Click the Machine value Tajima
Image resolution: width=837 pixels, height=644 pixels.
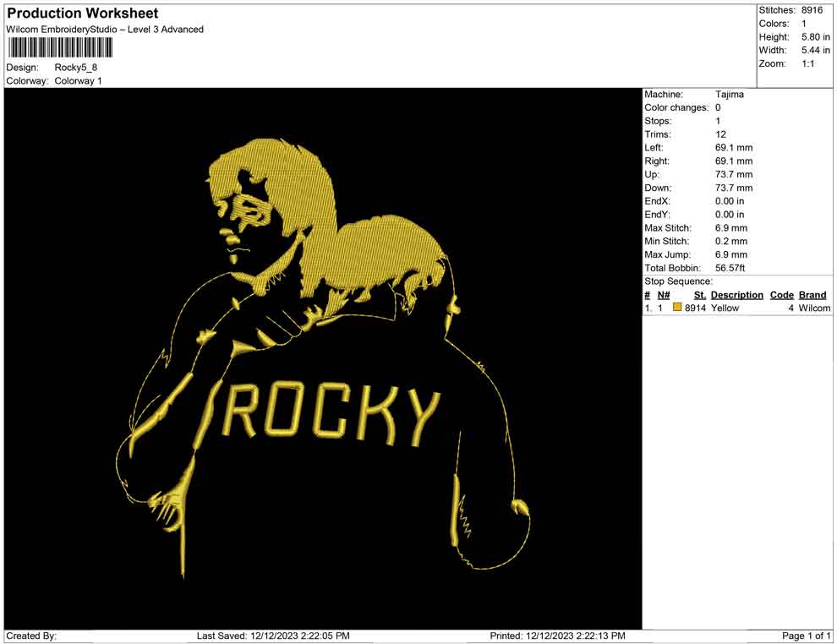pos(729,95)
